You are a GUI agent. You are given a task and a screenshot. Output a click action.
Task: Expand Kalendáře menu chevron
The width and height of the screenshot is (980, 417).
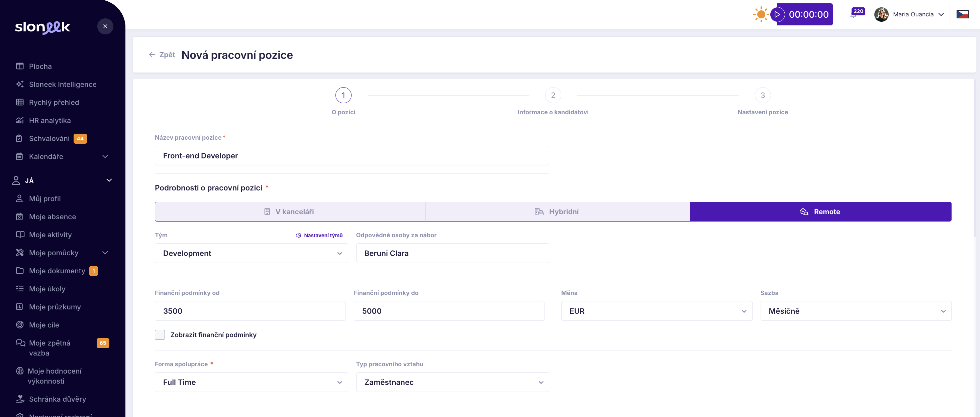(x=105, y=157)
